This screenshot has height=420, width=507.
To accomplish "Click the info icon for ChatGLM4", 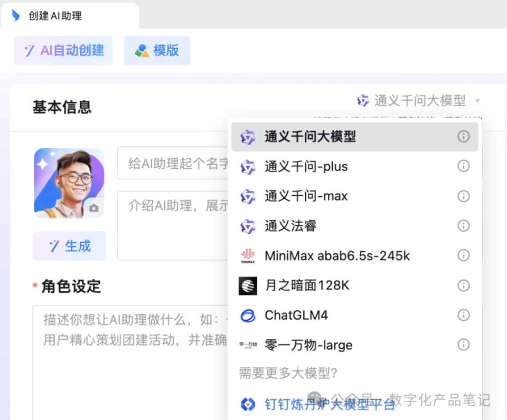I will pyautogui.click(x=463, y=315).
